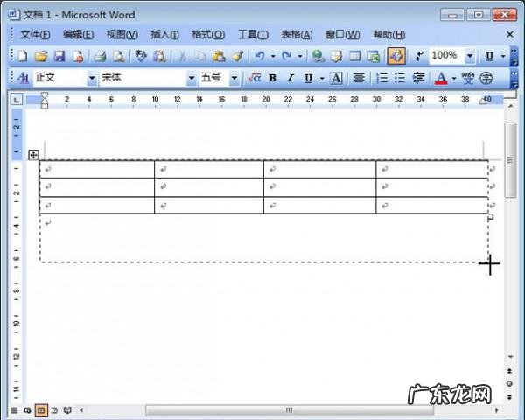The image size is (525, 420).
Task: Open the Research tool icon
Action: [159, 56]
